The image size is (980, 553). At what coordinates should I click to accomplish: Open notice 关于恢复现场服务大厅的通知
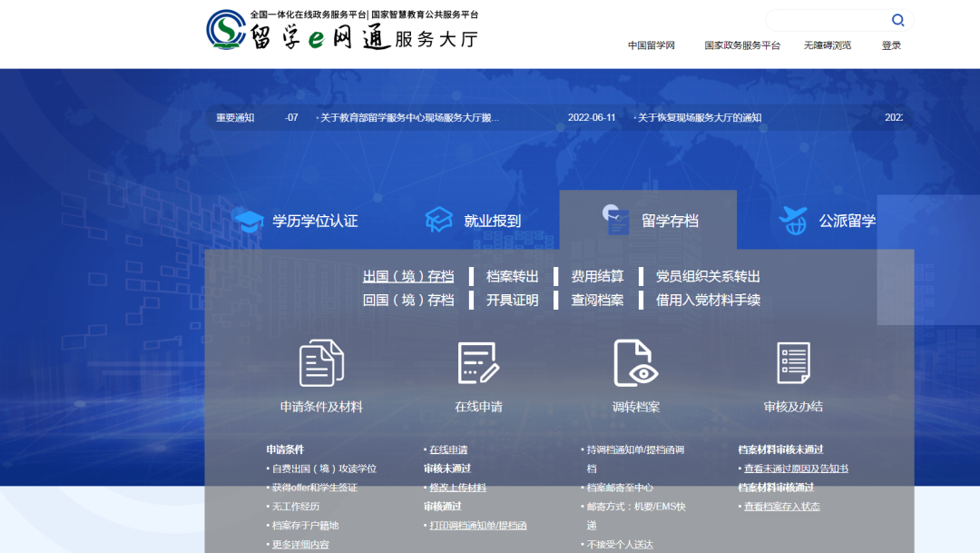click(699, 117)
